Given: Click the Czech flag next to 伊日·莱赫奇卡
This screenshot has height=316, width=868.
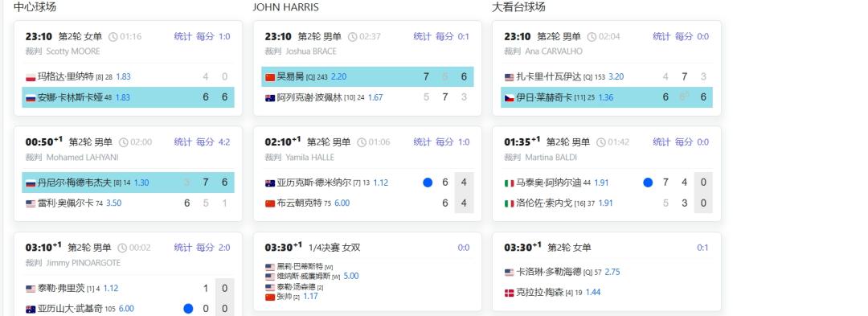Looking at the screenshot, I should coord(510,97).
